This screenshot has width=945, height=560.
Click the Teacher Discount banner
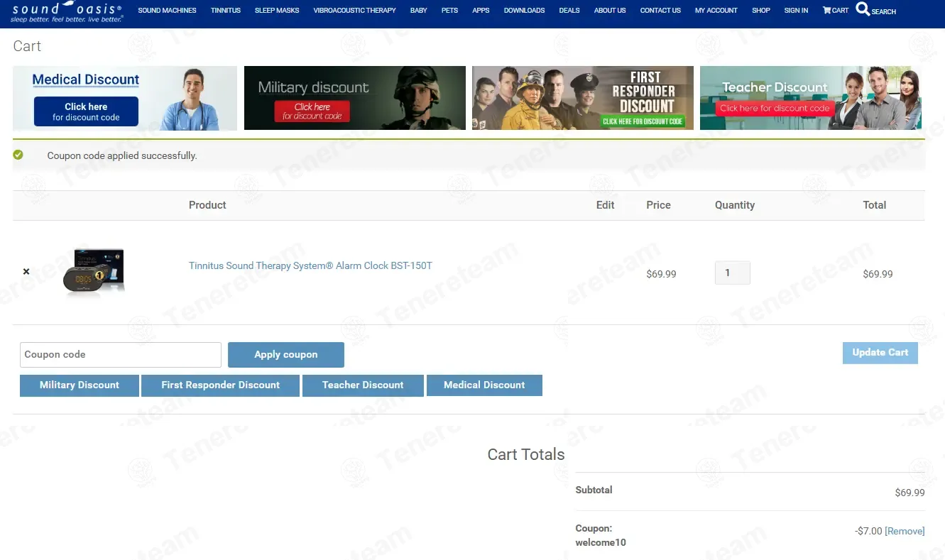[811, 98]
